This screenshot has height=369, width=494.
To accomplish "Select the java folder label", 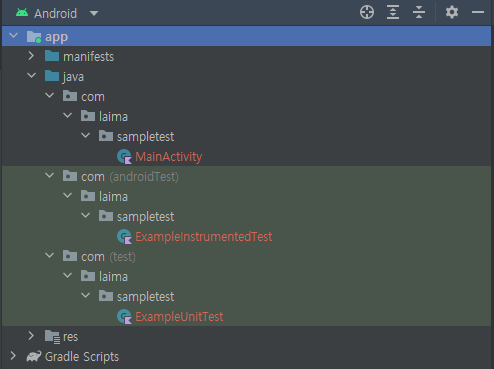I will (x=73, y=77).
